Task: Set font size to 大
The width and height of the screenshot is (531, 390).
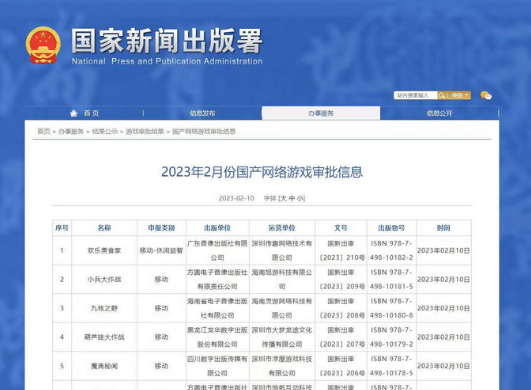Action: coord(283,198)
